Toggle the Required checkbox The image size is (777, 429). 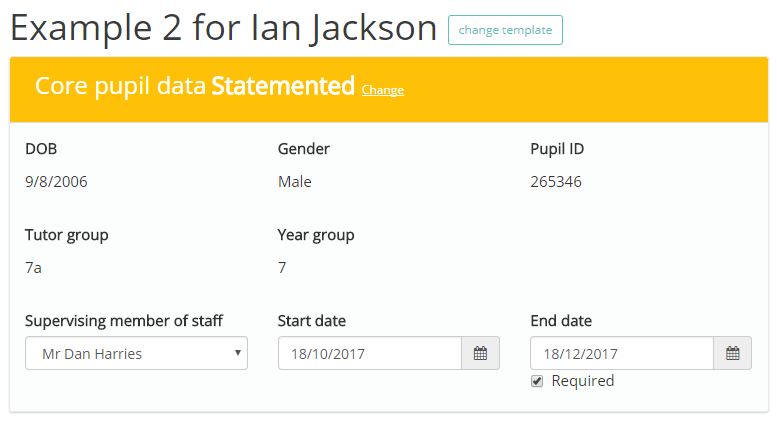(x=537, y=381)
